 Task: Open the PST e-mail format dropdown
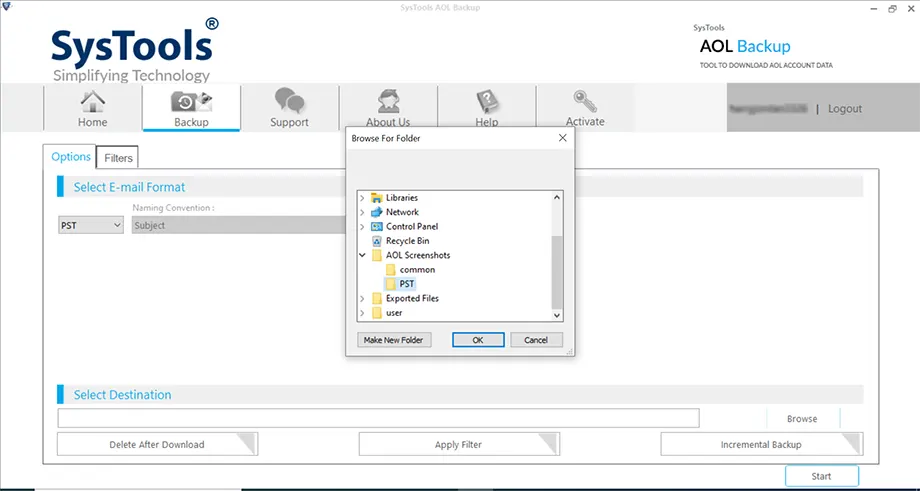point(91,225)
